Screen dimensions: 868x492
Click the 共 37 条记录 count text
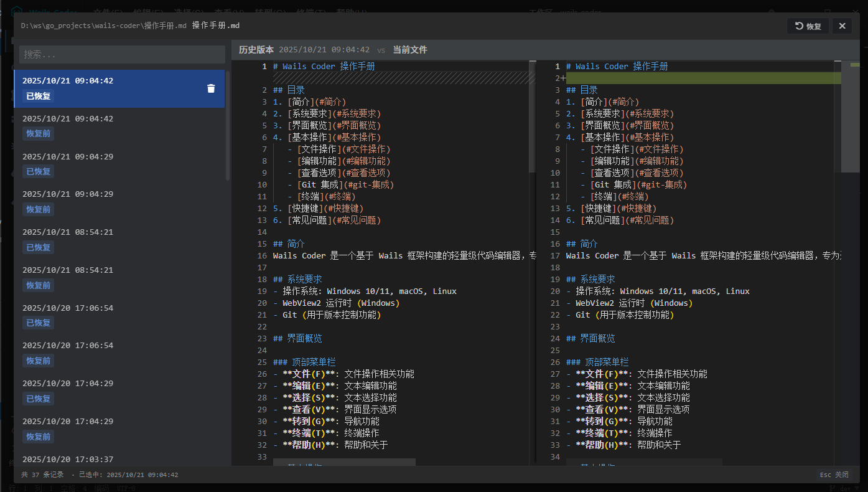42,475
